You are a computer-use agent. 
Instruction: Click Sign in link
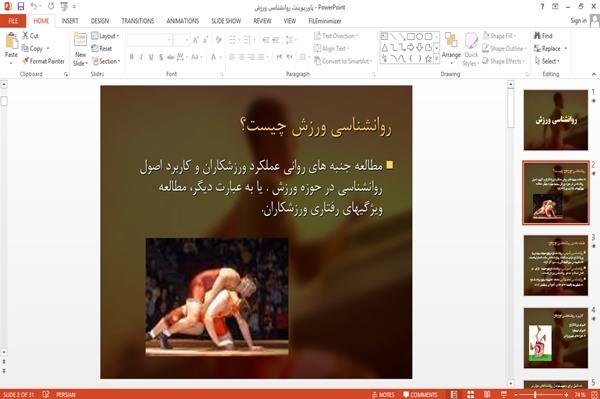pos(578,21)
